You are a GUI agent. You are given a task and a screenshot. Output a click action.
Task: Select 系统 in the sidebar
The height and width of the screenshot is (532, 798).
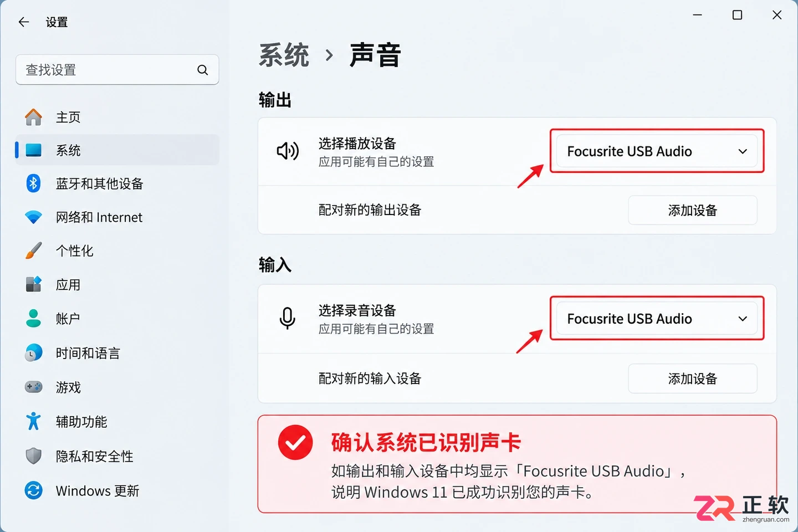click(117, 150)
